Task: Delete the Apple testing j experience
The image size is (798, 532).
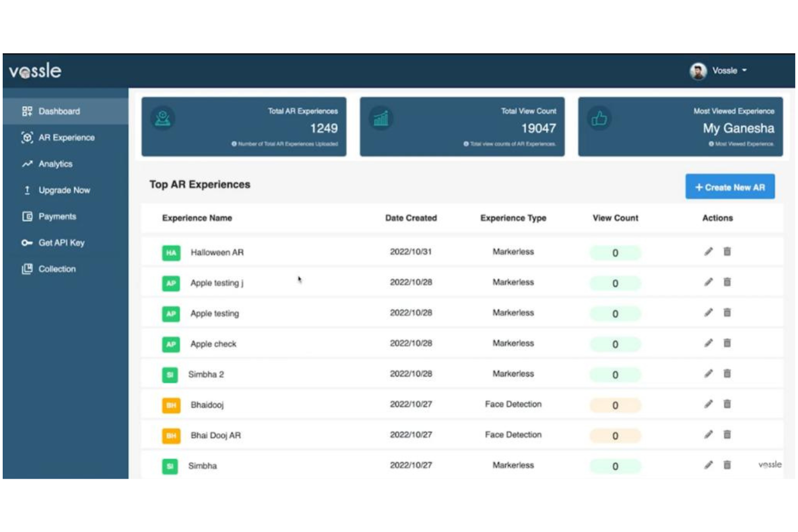Action: pyautogui.click(x=727, y=282)
